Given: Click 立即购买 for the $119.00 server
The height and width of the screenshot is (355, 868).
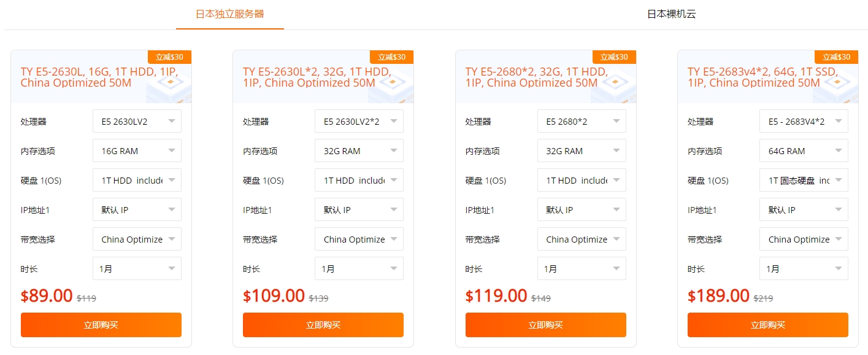Looking at the screenshot, I should [546, 325].
